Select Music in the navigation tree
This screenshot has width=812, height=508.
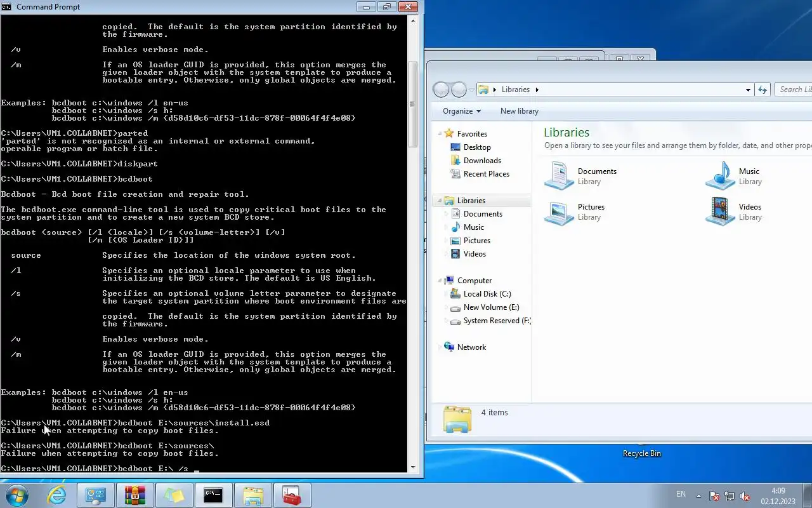(473, 227)
